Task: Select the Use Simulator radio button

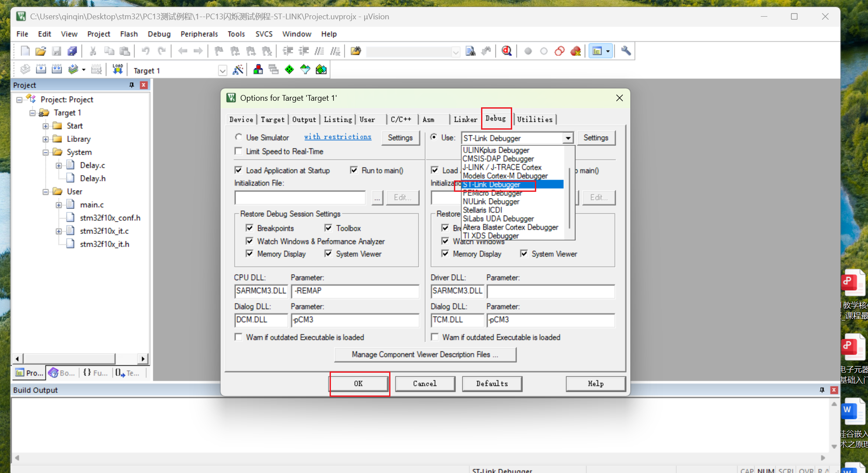Action: (x=239, y=137)
